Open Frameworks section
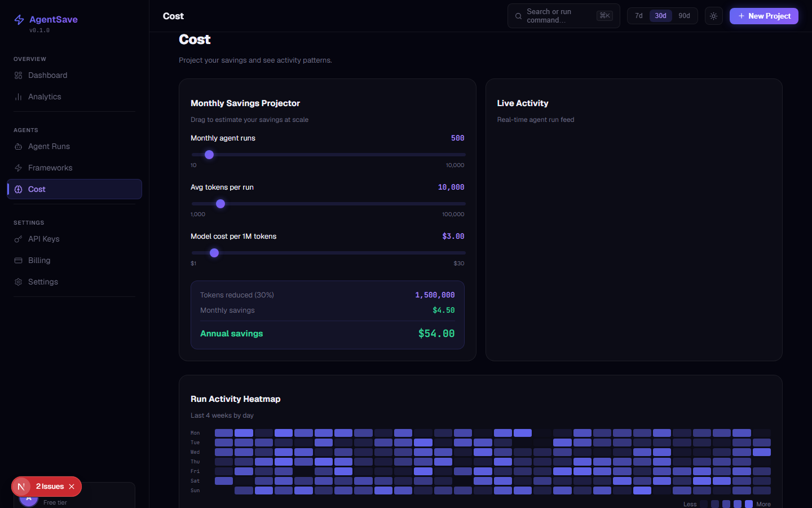Image resolution: width=812 pixels, height=508 pixels. pyautogui.click(x=74, y=168)
